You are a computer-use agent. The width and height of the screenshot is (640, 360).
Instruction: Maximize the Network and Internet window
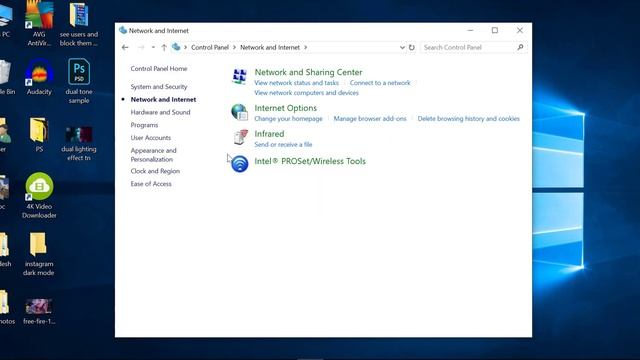[495, 30]
